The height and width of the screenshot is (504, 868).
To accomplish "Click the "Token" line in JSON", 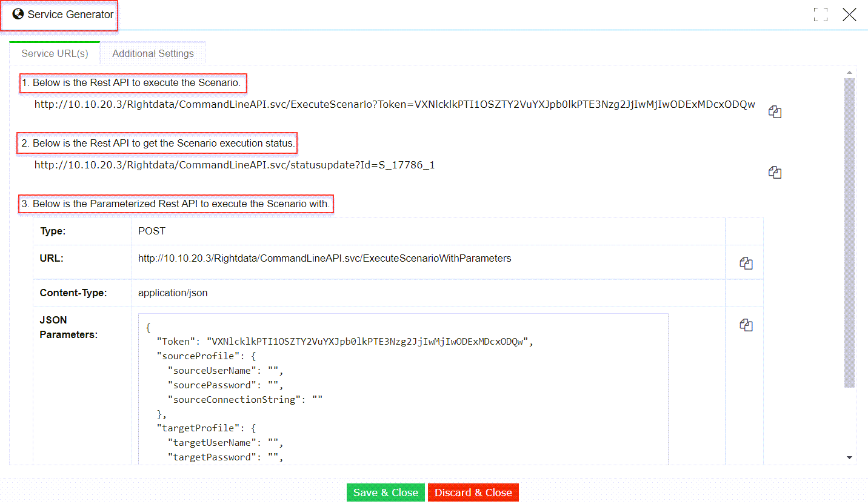I will [x=345, y=342].
